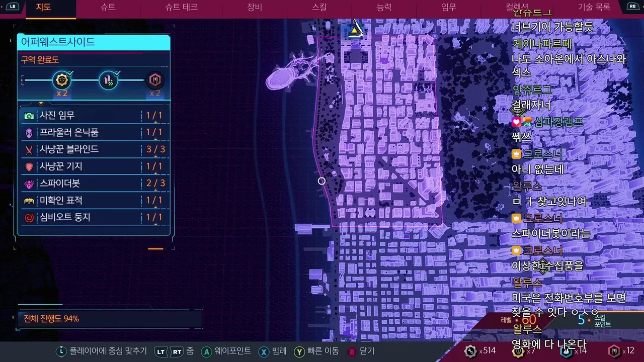Open the 스킬 tab
Screen dimensions: 644x362
point(319,7)
